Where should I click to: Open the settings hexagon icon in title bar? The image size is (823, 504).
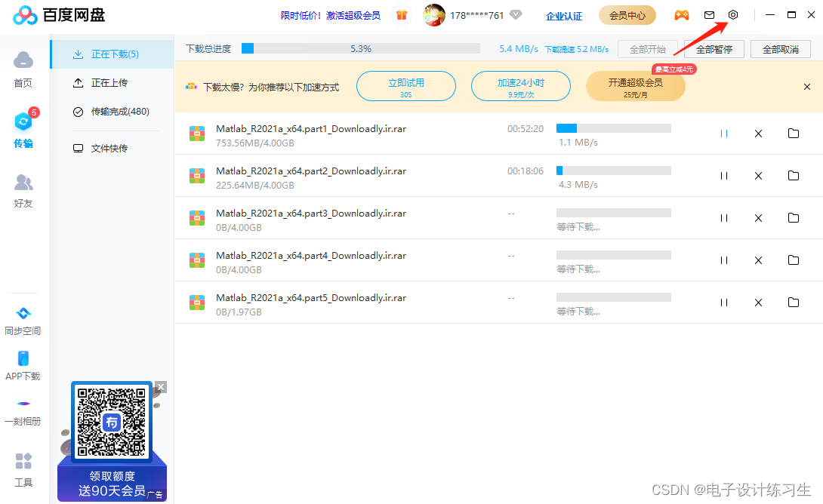point(732,14)
